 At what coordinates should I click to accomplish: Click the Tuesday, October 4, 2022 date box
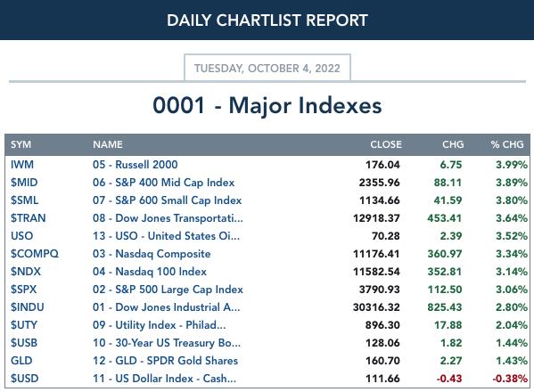(267, 68)
